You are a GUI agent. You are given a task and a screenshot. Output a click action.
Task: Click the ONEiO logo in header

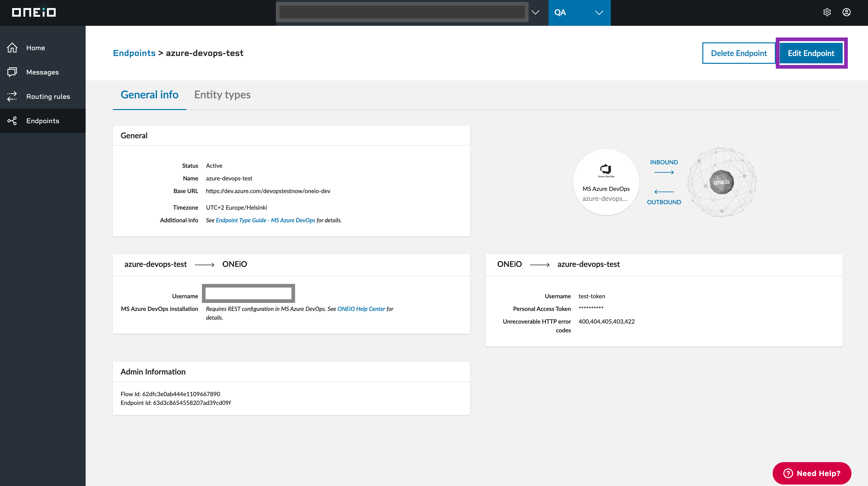tap(34, 12)
